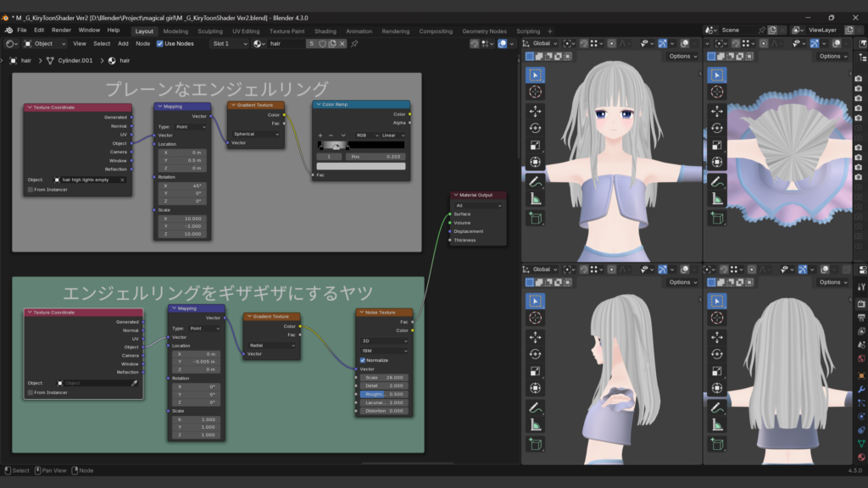Open the Render menu

(61, 30)
